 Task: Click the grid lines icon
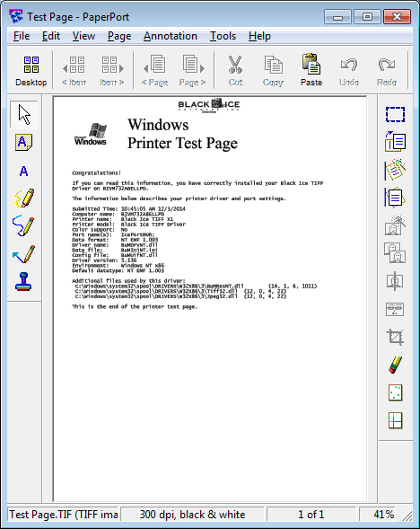point(395,420)
